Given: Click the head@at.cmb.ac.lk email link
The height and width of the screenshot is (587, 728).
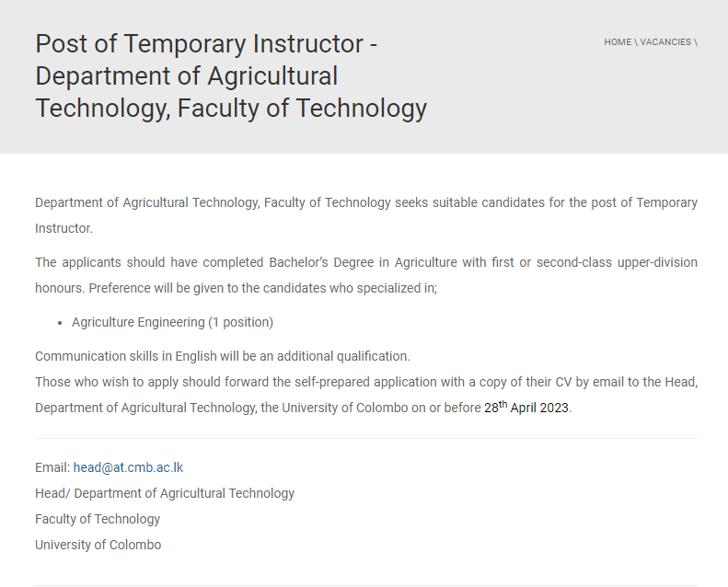Looking at the screenshot, I should (x=128, y=467).
